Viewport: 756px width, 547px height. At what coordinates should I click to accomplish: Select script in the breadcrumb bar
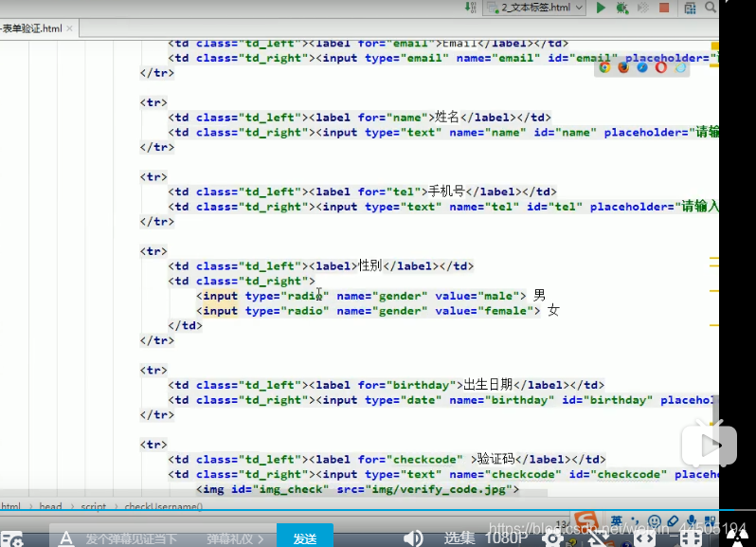click(94, 506)
